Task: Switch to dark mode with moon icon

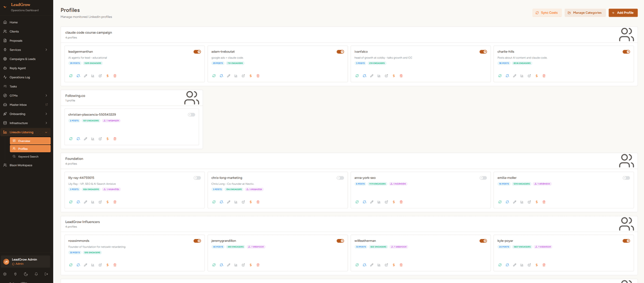Action: point(26,274)
